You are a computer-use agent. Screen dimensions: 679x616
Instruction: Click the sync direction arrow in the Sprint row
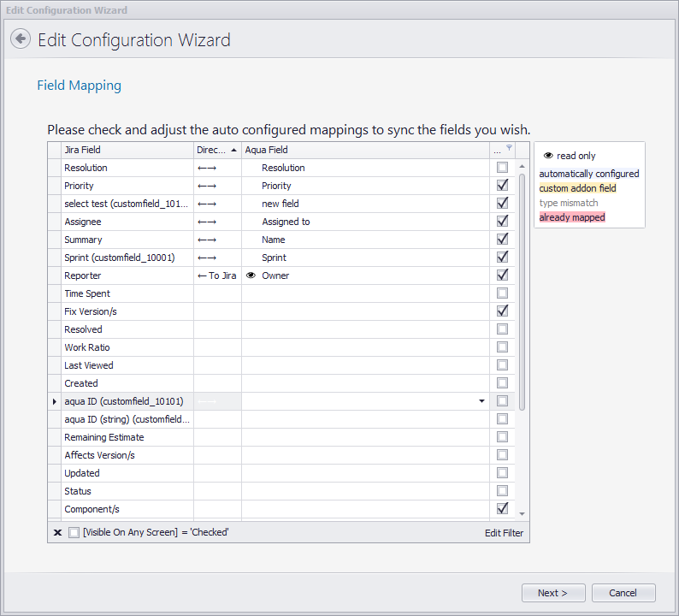tap(207, 258)
